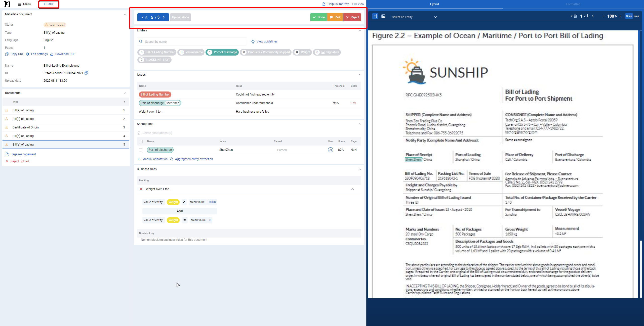This screenshot has height=326, width=644.
Task: Click the logo icon in top-left corner
Action: click(7, 4)
